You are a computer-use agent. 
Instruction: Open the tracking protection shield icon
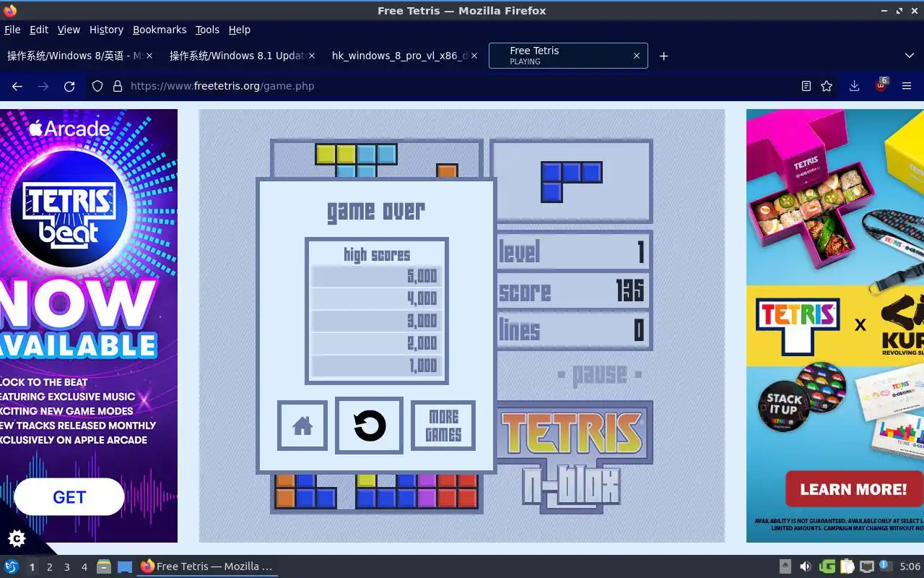point(97,86)
